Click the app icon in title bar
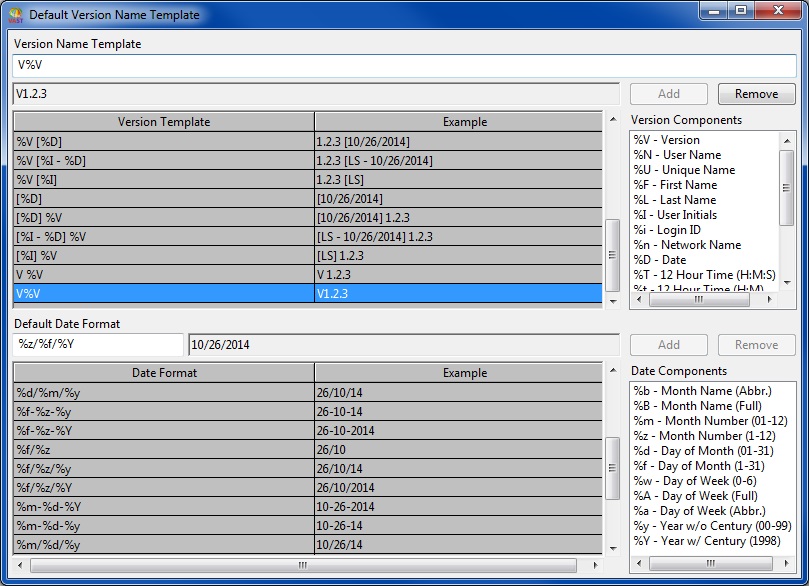The height and width of the screenshot is (586, 809). pyautogui.click(x=15, y=14)
